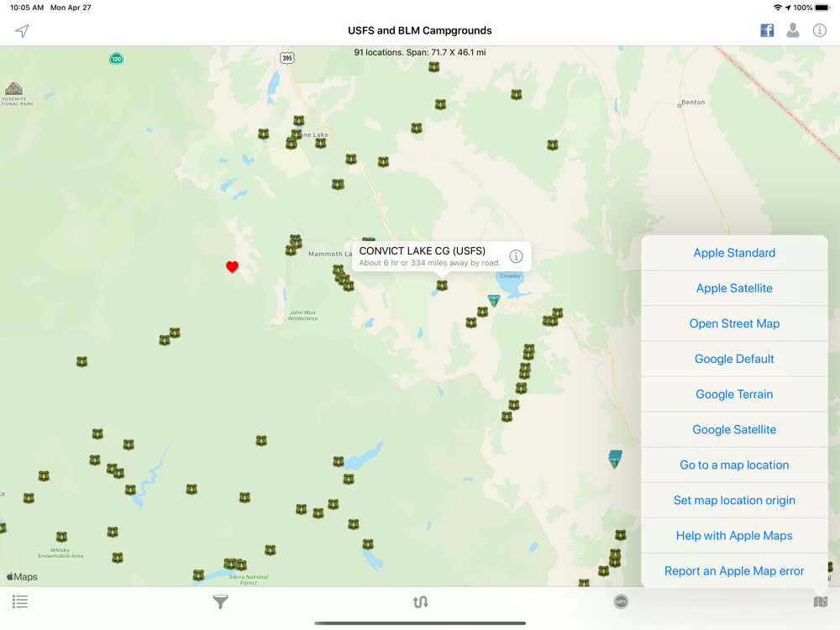The height and width of the screenshot is (630, 840).
Task: Tap the BLM triangle marker below Google Satellite
Action: (615, 459)
